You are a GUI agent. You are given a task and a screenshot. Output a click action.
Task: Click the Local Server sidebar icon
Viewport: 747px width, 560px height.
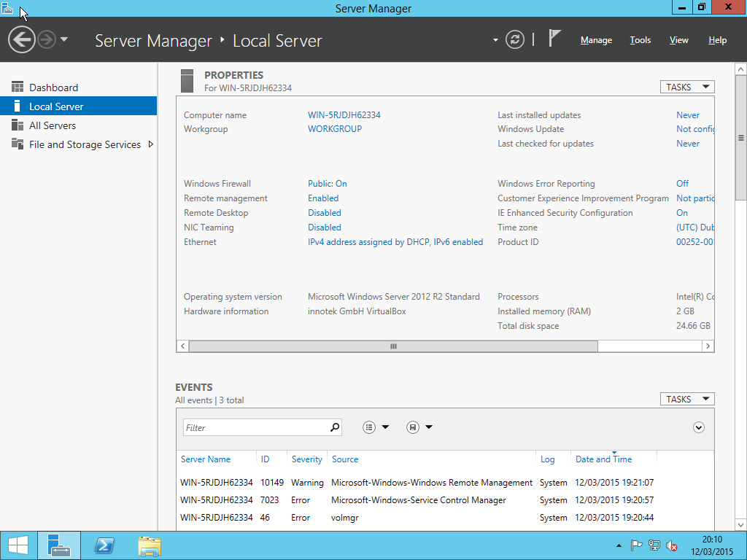(x=18, y=106)
